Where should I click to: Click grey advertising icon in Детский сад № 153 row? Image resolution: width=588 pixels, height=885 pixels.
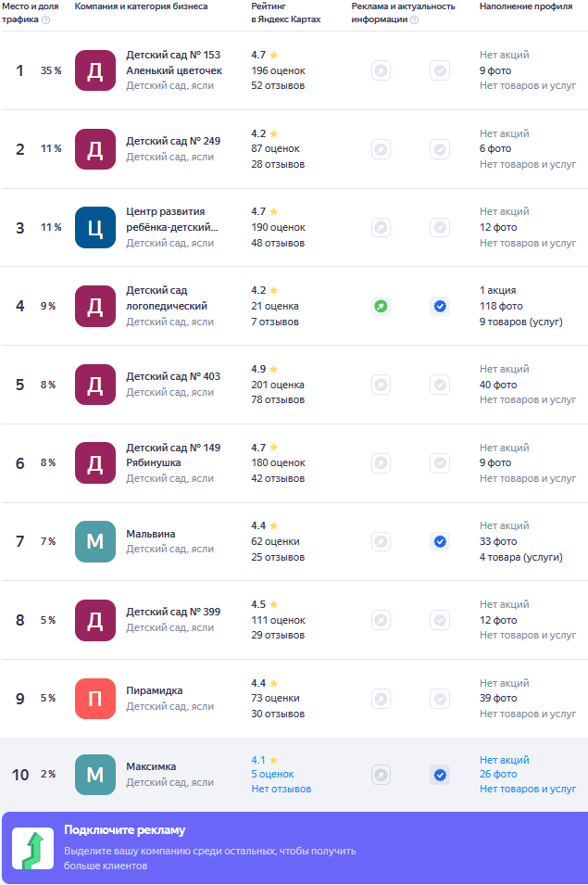(381, 70)
